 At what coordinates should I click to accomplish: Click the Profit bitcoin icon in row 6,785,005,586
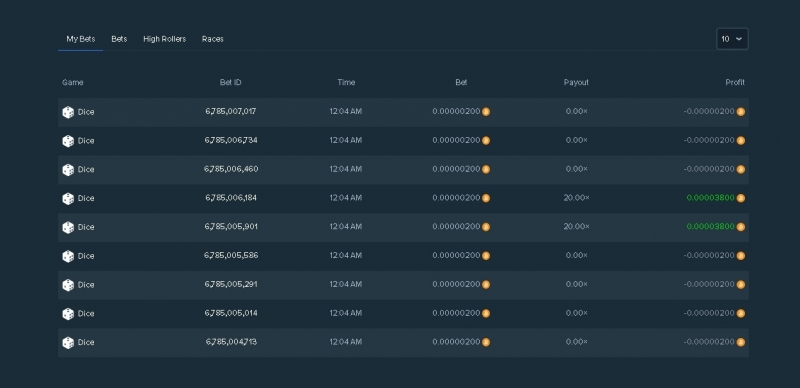[x=740, y=256]
